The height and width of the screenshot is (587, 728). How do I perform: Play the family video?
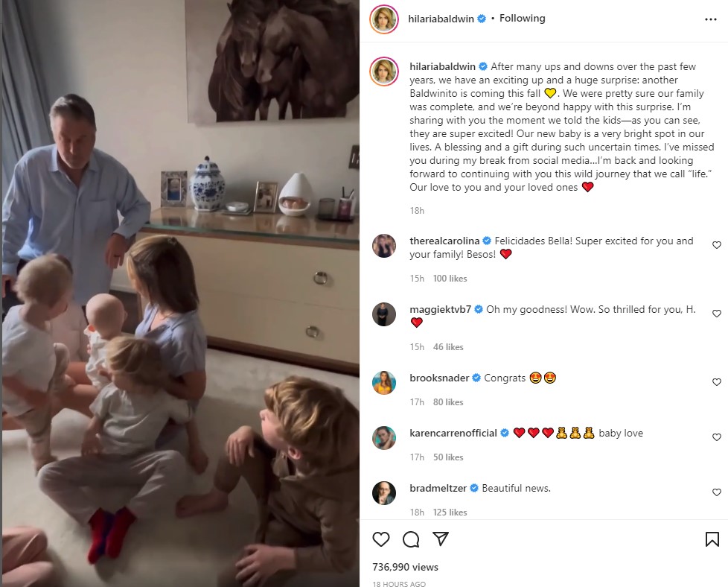[180, 293]
